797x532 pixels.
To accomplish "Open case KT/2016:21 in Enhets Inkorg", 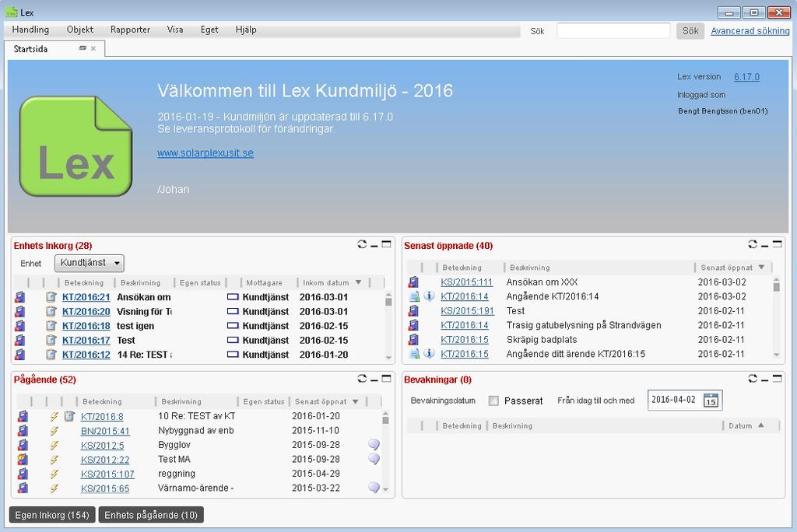I will coord(86,297).
